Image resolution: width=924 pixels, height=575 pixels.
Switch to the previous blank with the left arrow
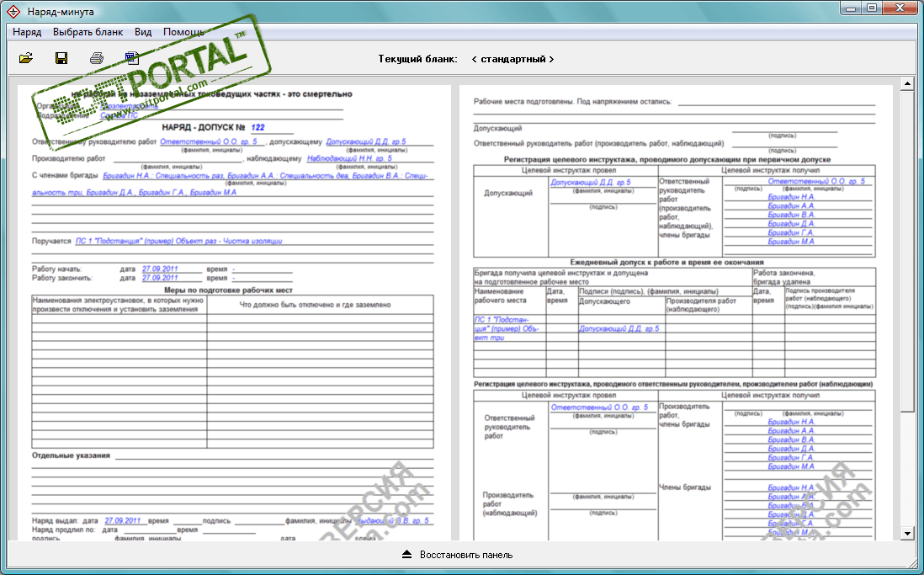click(474, 59)
